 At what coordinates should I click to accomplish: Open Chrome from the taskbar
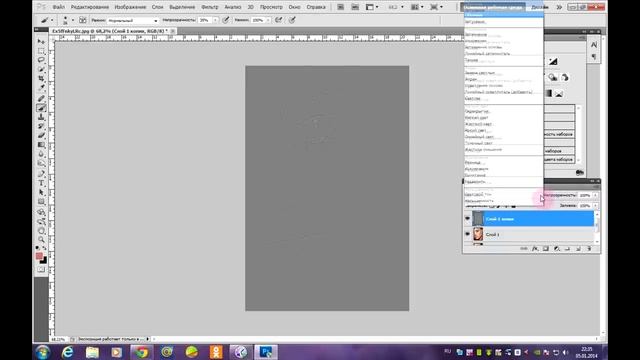tap(142, 352)
